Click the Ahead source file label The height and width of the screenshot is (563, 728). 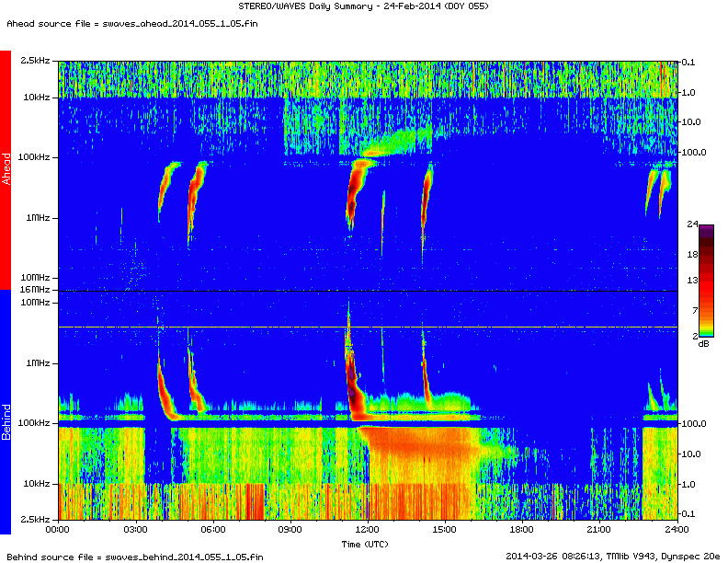pyautogui.click(x=132, y=24)
